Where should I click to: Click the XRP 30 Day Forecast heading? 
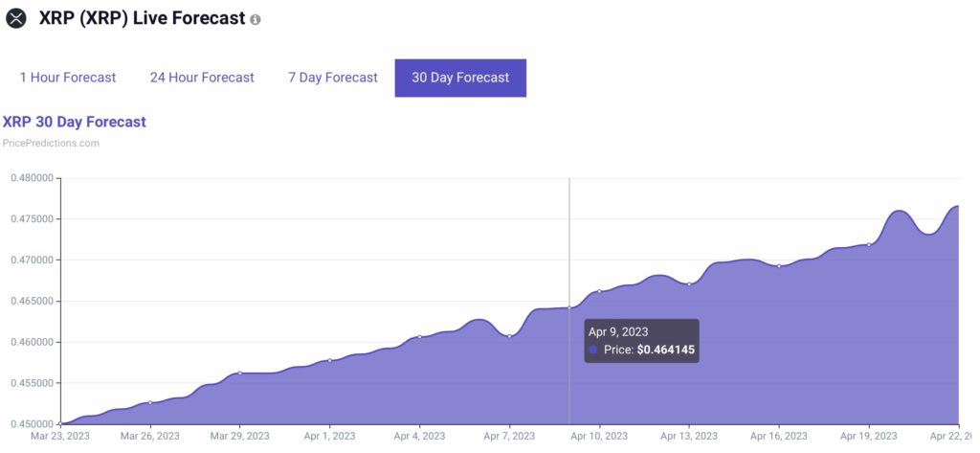point(75,122)
